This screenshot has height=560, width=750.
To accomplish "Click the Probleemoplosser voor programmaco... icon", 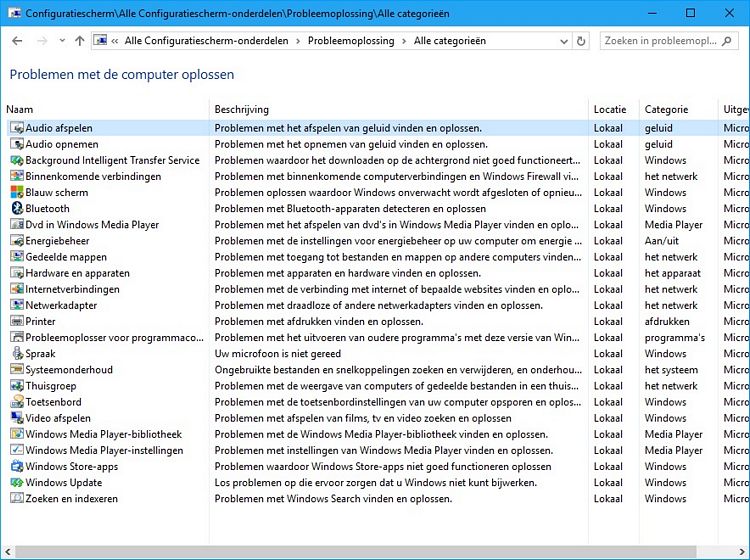I will click(x=17, y=337).
